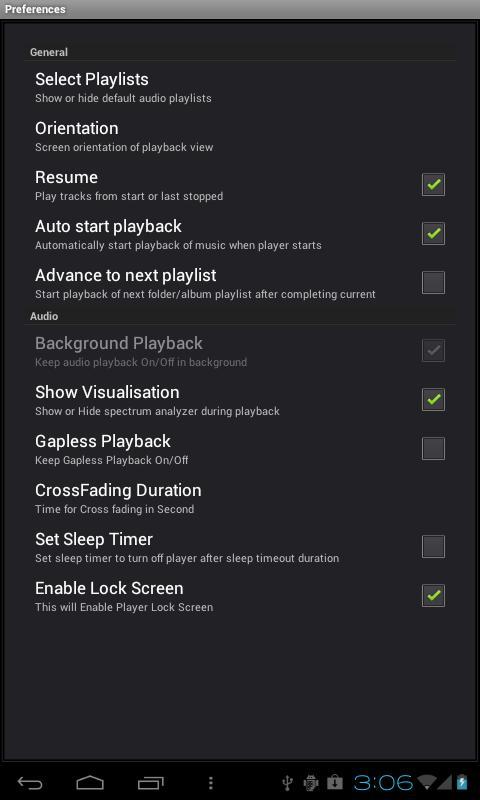480x800 pixels.
Task: Tap the clock showing 3:06
Action: (383, 782)
